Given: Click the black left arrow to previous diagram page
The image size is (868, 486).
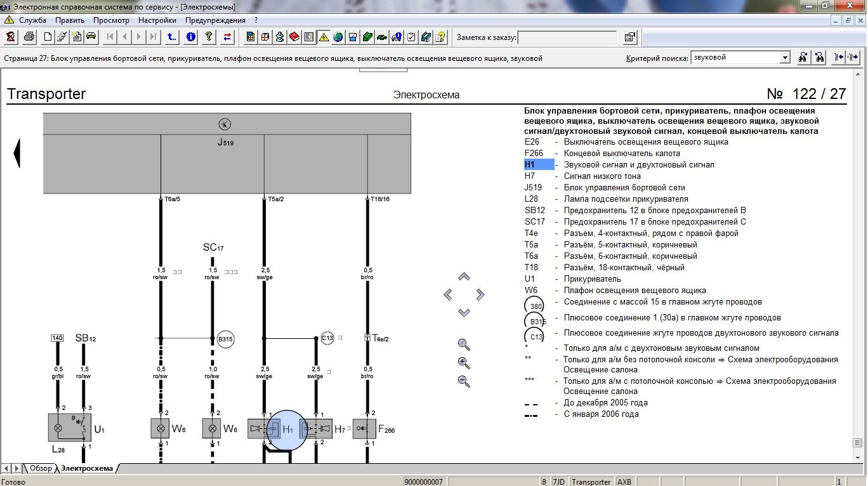Looking at the screenshot, I should (x=16, y=152).
